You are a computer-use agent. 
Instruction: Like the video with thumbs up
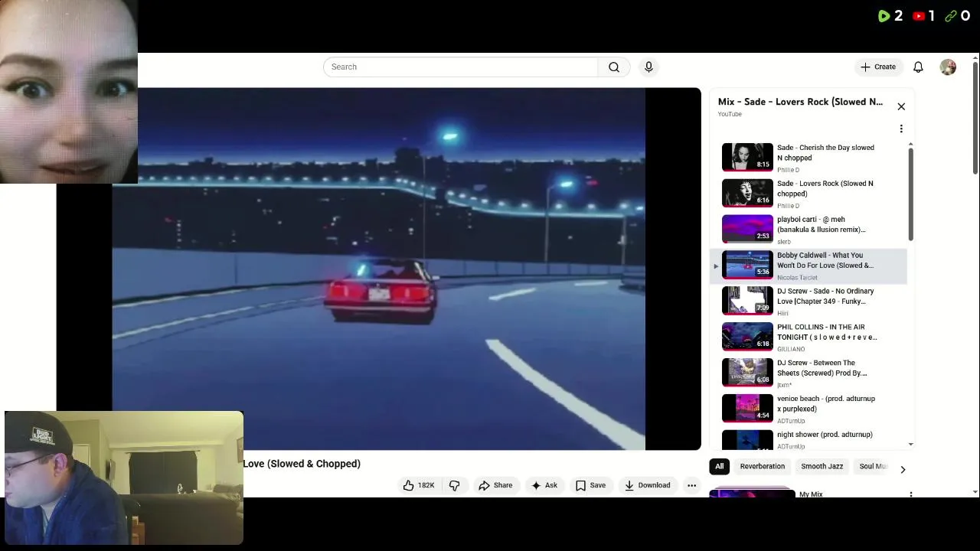tap(420, 485)
